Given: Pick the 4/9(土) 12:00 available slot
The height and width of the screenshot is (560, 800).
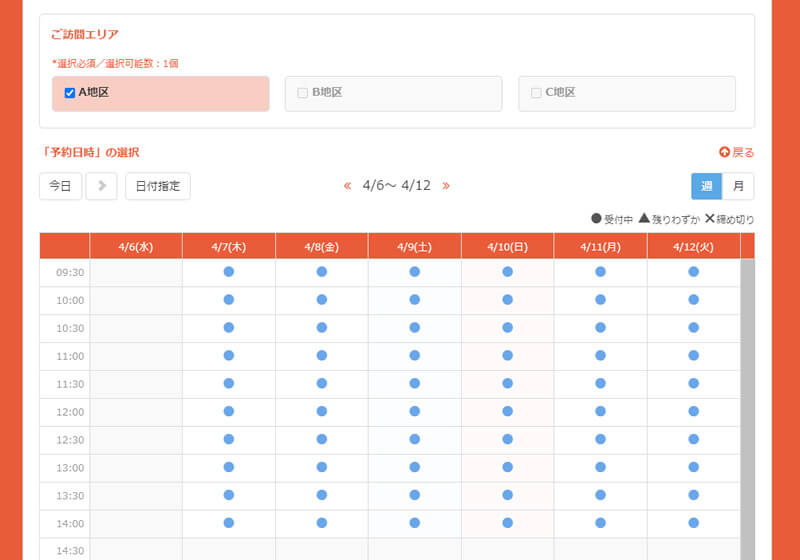Looking at the screenshot, I should point(414,412).
